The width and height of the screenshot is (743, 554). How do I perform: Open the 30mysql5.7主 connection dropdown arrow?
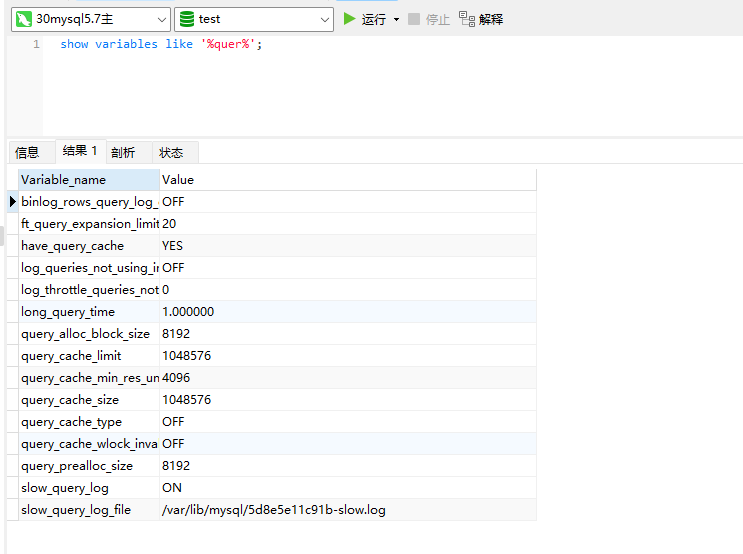click(x=162, y=19)
